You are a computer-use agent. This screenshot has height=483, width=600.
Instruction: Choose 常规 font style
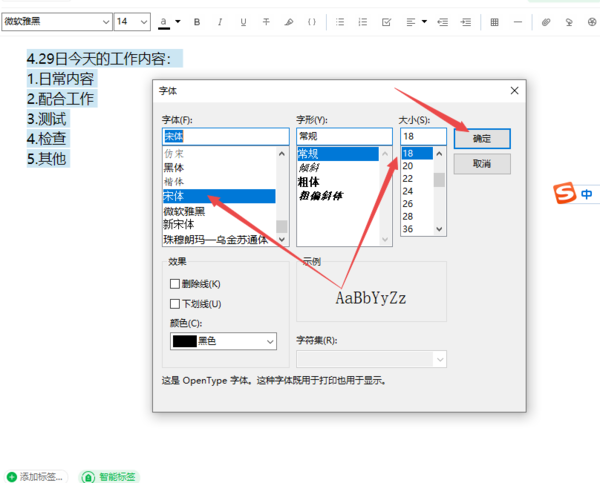tap(338, 154)
